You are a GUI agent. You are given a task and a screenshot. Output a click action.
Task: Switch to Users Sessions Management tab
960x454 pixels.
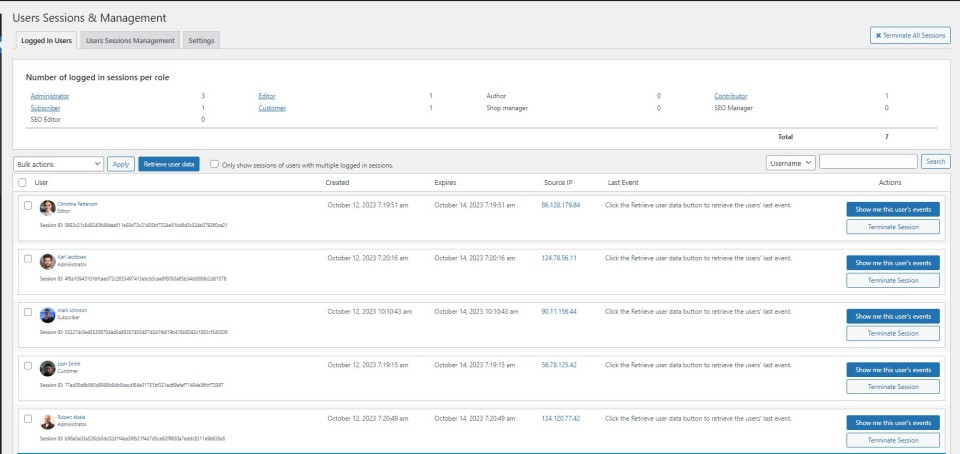click(x=130, y=41)
